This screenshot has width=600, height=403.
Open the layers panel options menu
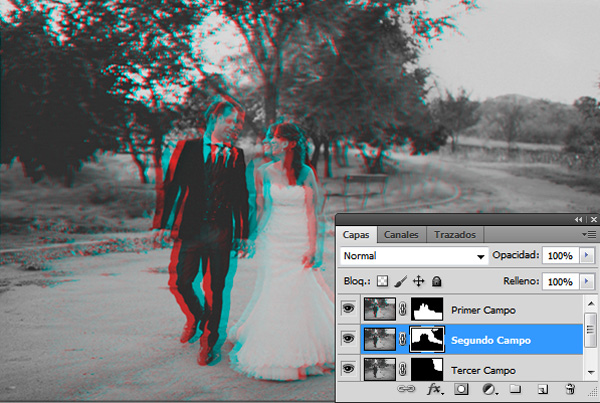(x=589, y=234)
